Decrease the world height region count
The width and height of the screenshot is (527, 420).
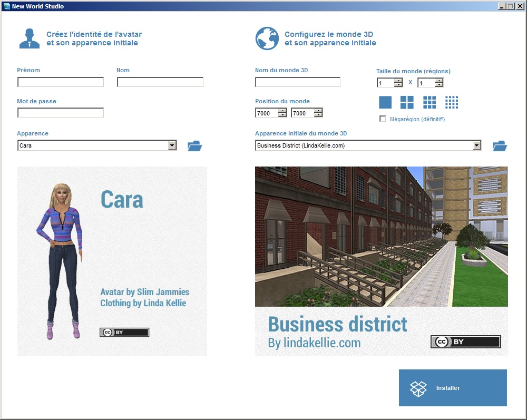(439, 85)
